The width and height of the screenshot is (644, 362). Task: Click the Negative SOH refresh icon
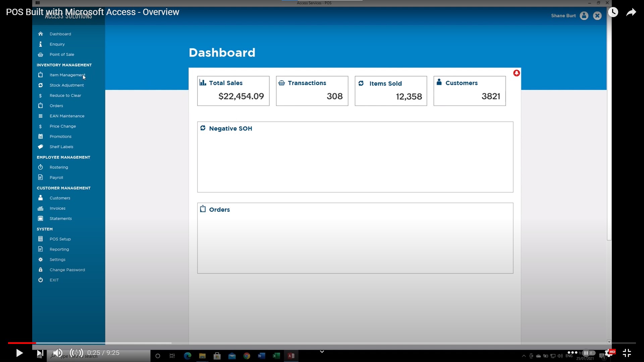pos(203,128)
